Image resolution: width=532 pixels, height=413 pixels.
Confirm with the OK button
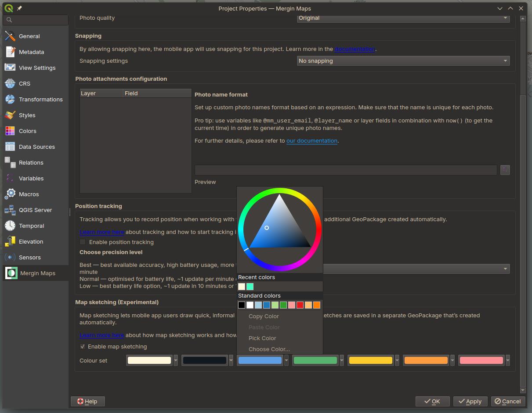tap(433, 401)
